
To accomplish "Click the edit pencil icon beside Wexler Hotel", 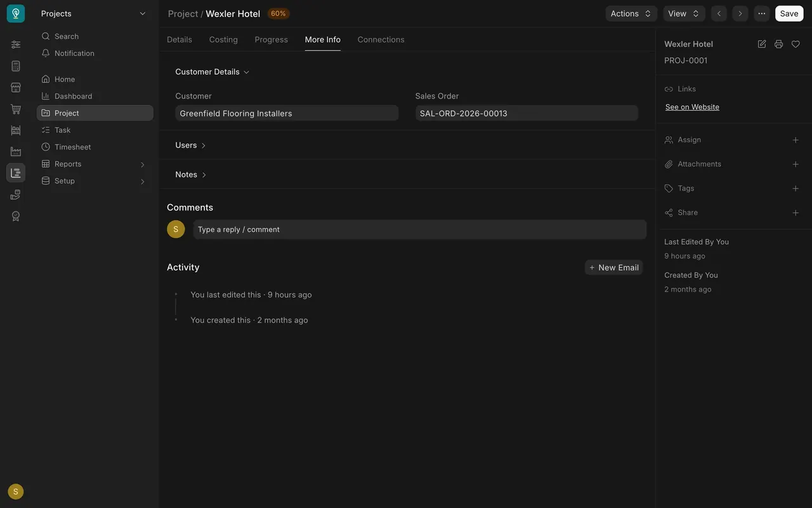I will (x=762, y=44).
